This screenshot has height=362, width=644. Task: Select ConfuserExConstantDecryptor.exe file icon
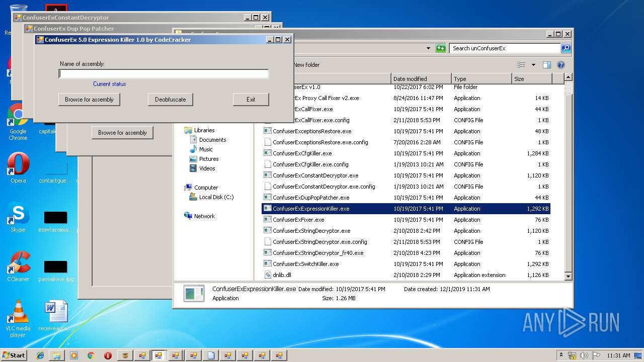tap(268, 175)
